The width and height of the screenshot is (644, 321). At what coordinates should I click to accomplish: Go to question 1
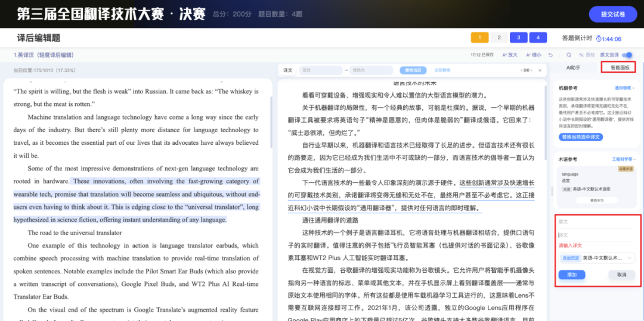coord(479,38)
